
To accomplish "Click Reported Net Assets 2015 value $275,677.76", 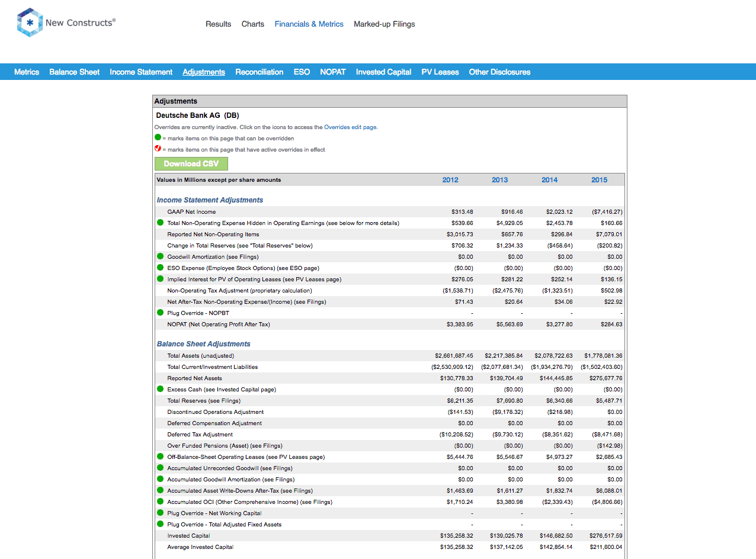I will coord(605,378).
